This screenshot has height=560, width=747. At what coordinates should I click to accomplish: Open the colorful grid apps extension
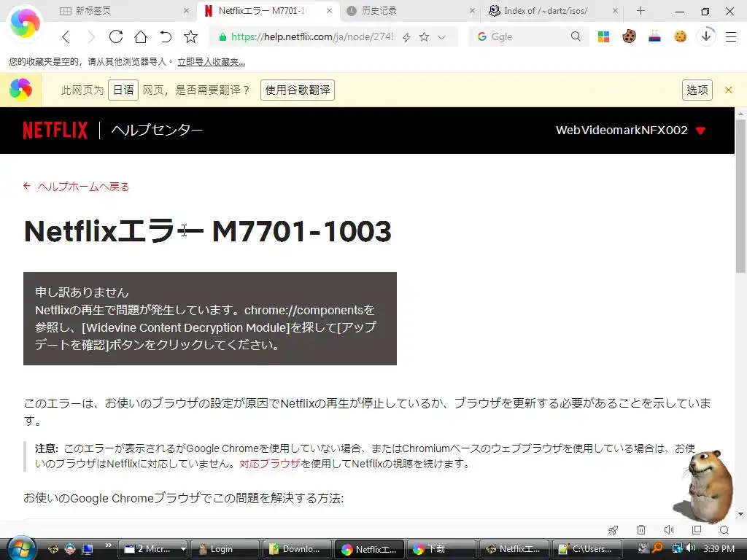pos(603,36)
